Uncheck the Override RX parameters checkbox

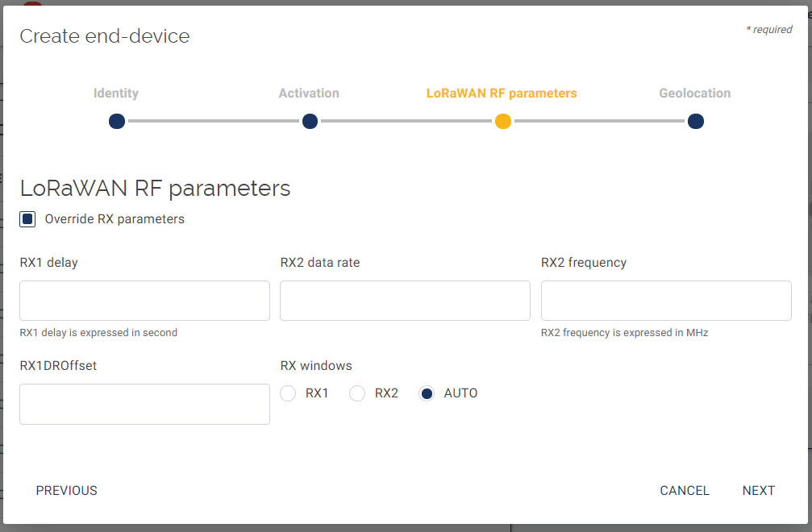pos(28,219)
